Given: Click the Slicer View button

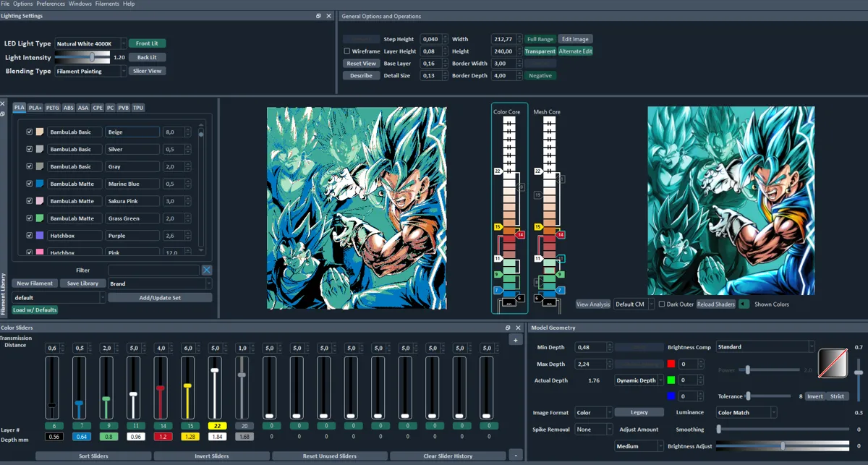Looking at the screenshot, I should tap(147, 71).
